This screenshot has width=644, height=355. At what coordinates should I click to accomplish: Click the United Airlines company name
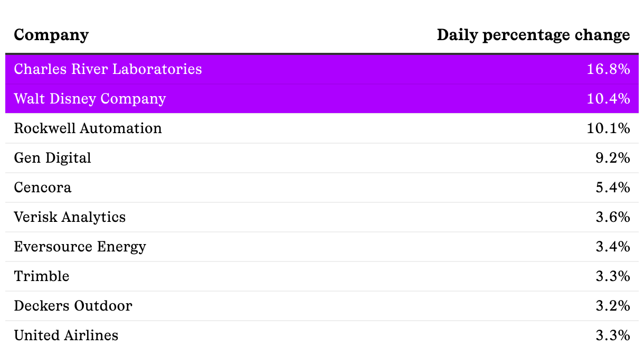click(x=66, y=335)
